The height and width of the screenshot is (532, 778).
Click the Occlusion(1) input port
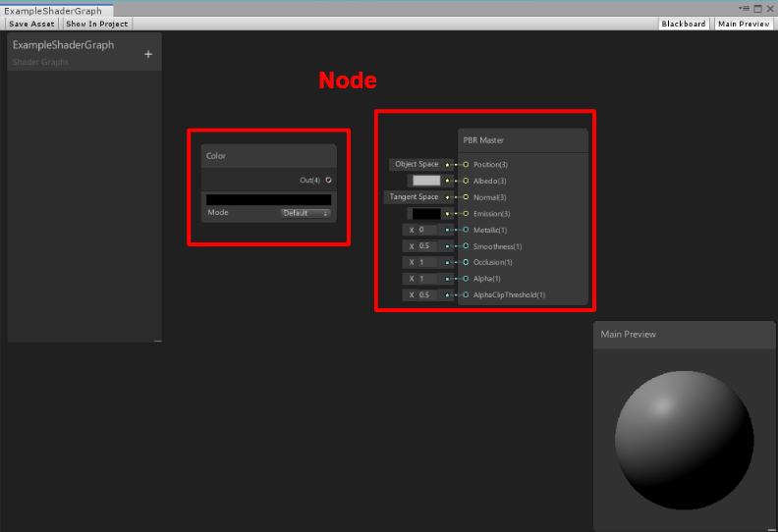pyautogui.click(x=466, y=262)
